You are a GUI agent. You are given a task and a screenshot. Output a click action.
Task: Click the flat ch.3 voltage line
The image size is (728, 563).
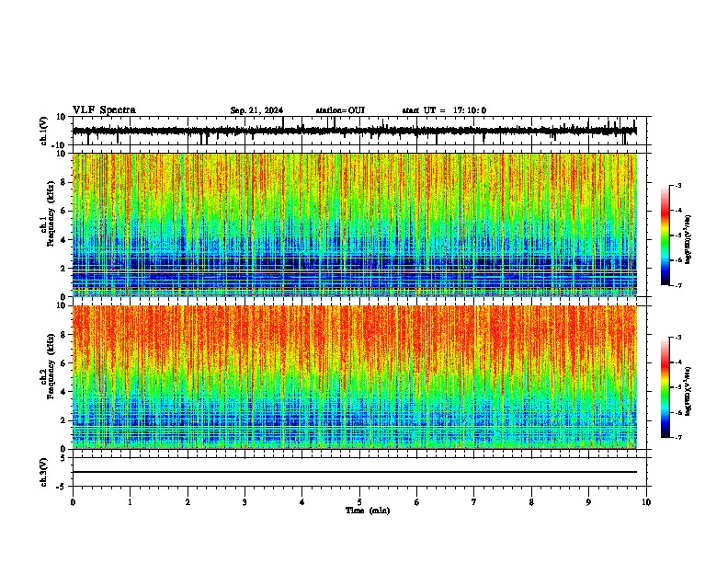[355, 472]
